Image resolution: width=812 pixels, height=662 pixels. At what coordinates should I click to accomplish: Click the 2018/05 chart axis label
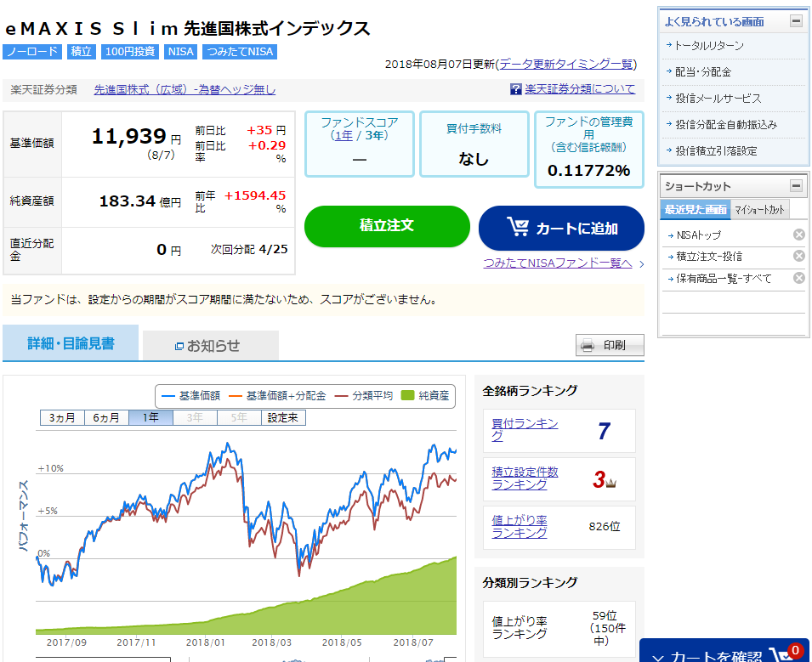341,642
